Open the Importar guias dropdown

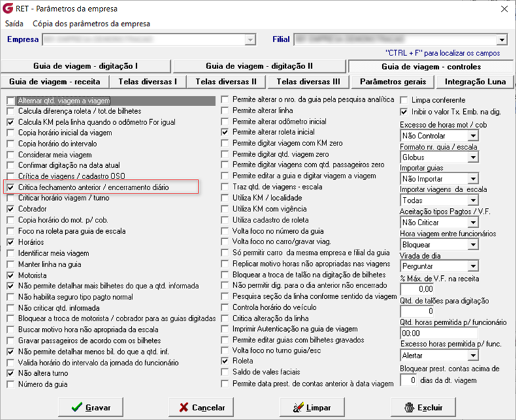[x=473, y=179]
